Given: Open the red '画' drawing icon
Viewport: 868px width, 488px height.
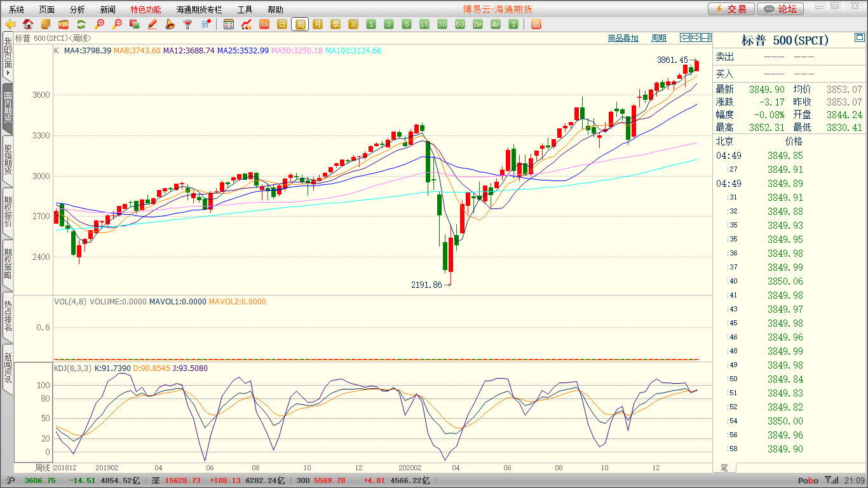Looking at the screenshot, I should 536,25.
